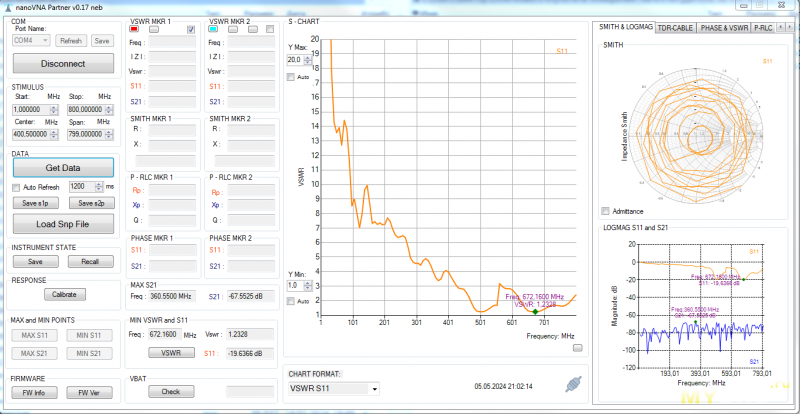Click the nanoVNA Partner title bar icon
This screenshot has height=414, width=800.
point(7,7)
